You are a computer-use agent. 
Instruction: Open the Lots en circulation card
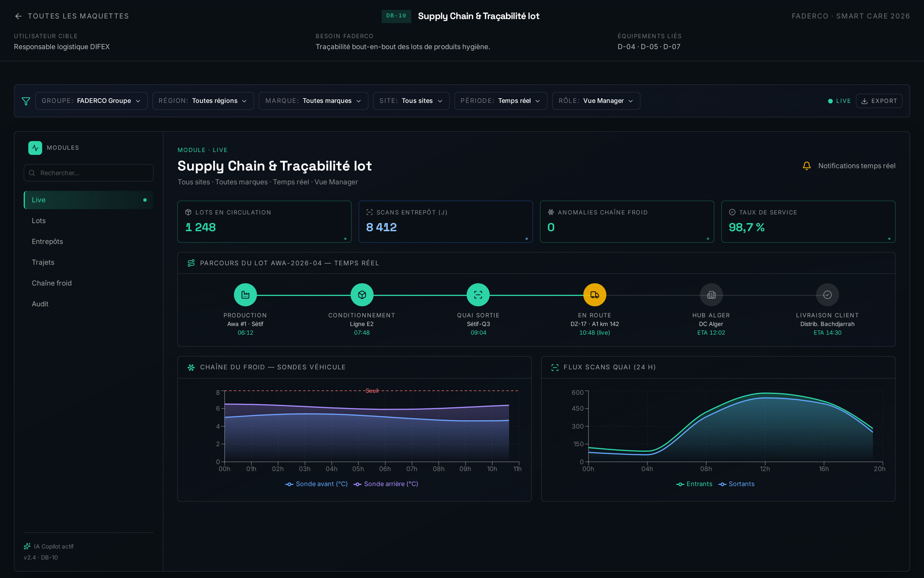(x=264, y=222)
